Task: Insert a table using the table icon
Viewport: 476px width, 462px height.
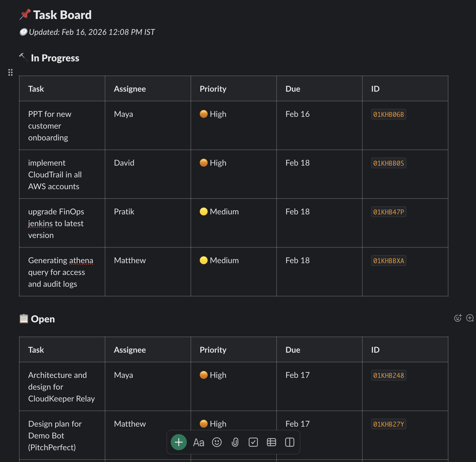Action: [x=271, y=442]
